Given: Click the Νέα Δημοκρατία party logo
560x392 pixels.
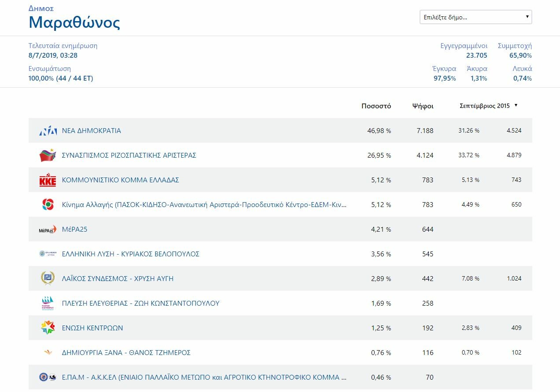Looking at the screenshot, I should (48, 131).
